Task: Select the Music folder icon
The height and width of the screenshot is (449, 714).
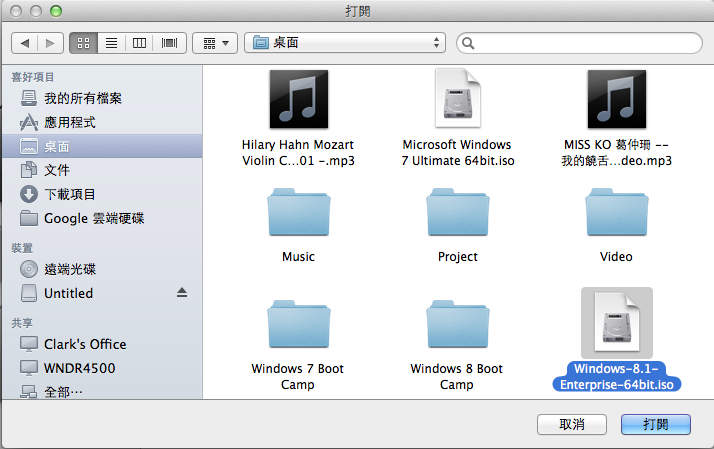Action: point(298,213)
